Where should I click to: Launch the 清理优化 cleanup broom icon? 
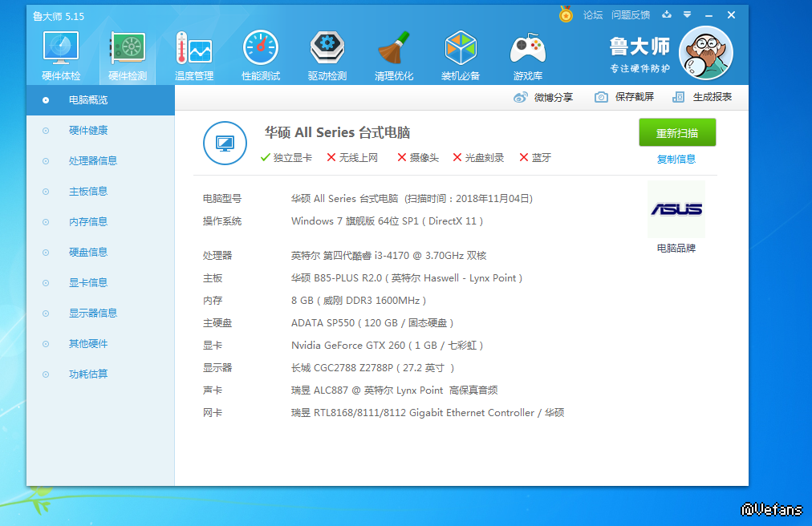394,55
